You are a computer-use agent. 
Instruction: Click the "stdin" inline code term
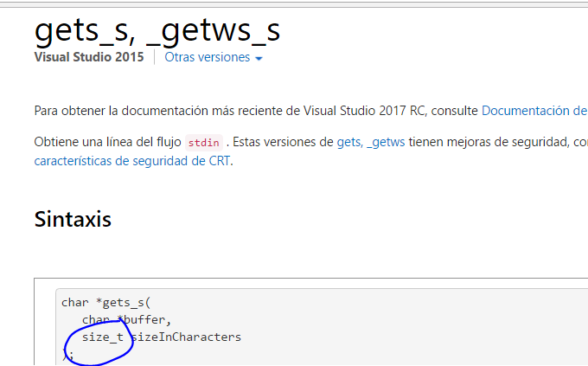tap(204, 143)
